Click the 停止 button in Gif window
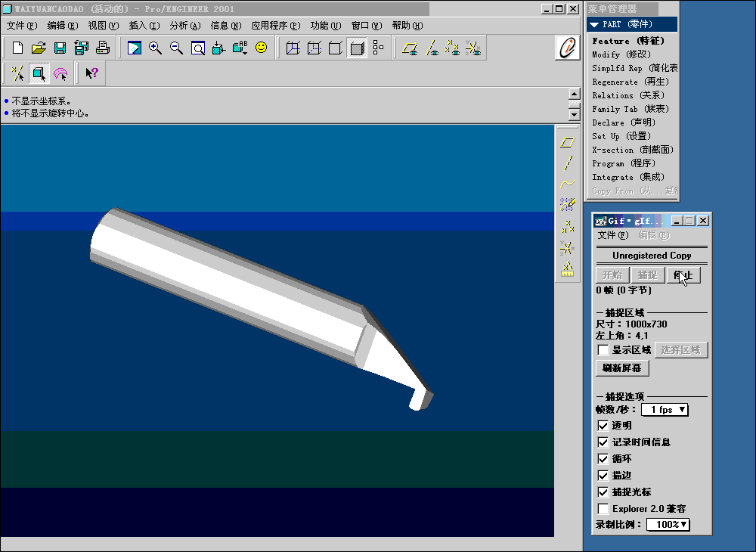756x552 pixels. pyautogui.click(x=683, y=275)
